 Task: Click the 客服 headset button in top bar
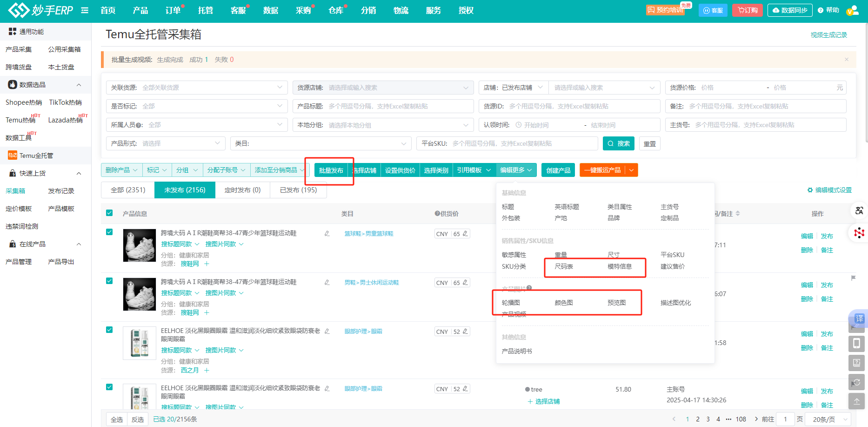713,10
